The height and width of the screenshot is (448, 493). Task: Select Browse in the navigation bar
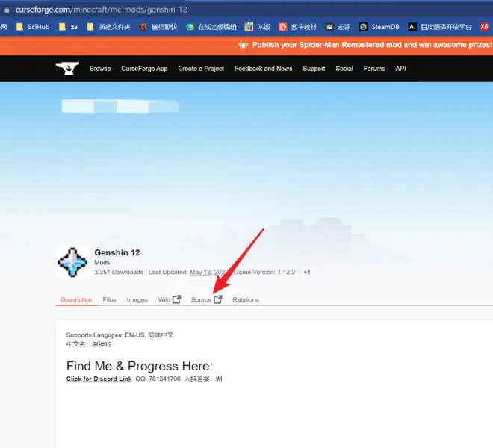(x=99, y=69)
